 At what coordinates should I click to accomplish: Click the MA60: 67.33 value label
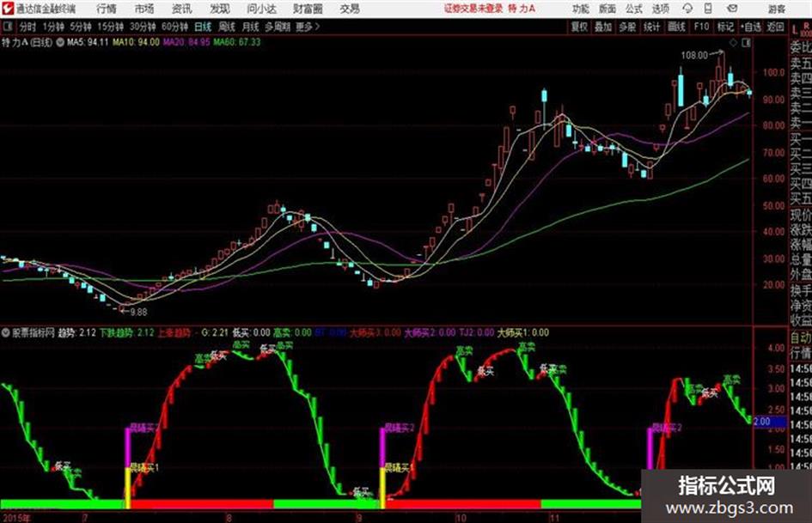pyautogui.click(x=237, y=42)
